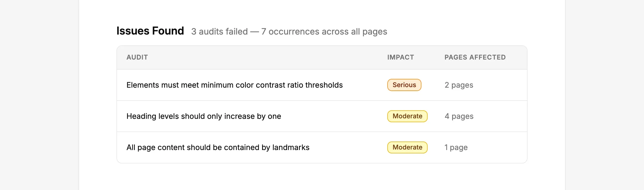
Task: Click the 4 pages link
Action: point(459,116)
